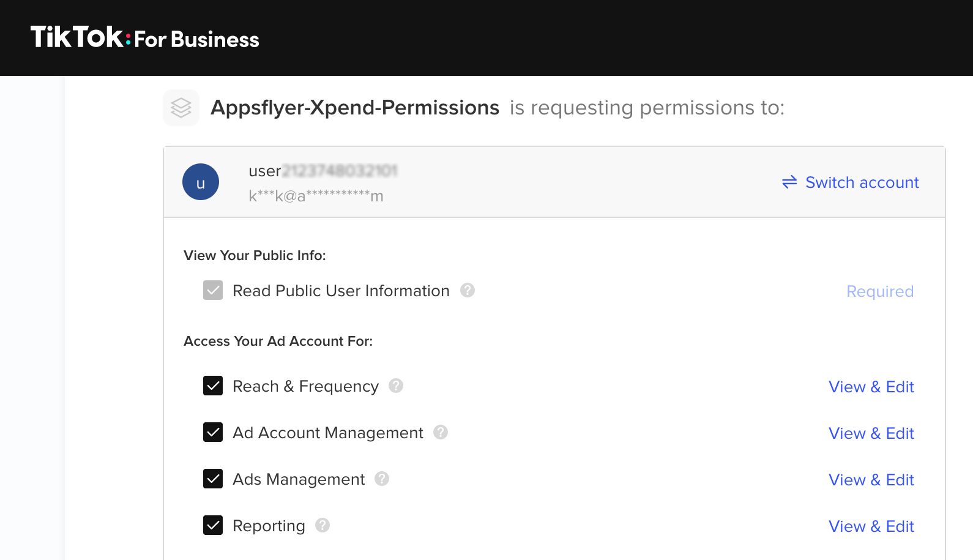
Task: Uncheck the Ad Account Management checkbox
Action: point(213,432)
